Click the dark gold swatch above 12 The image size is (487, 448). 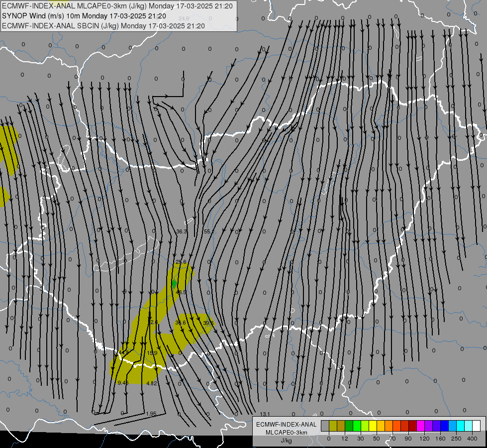(341, 426)
